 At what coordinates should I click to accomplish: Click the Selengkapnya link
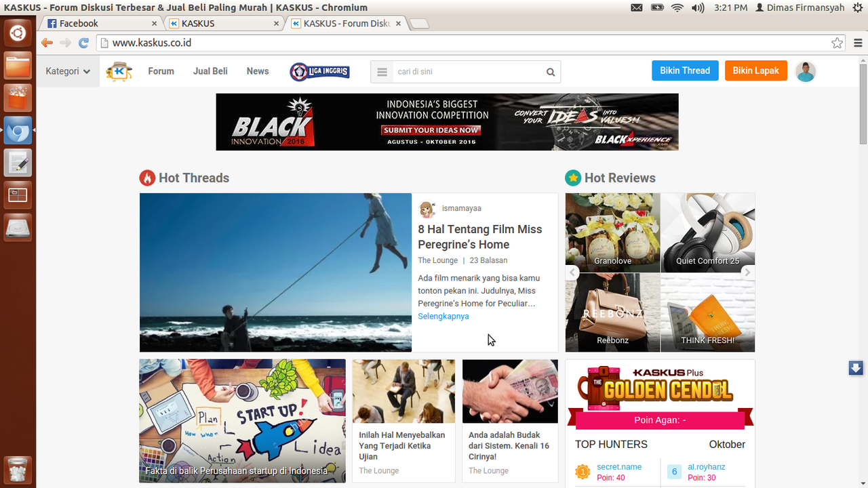[443, 316]
